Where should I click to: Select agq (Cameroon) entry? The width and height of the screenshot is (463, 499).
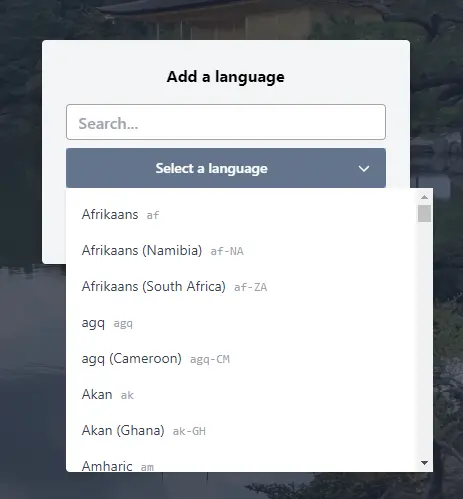click(241, 358)
